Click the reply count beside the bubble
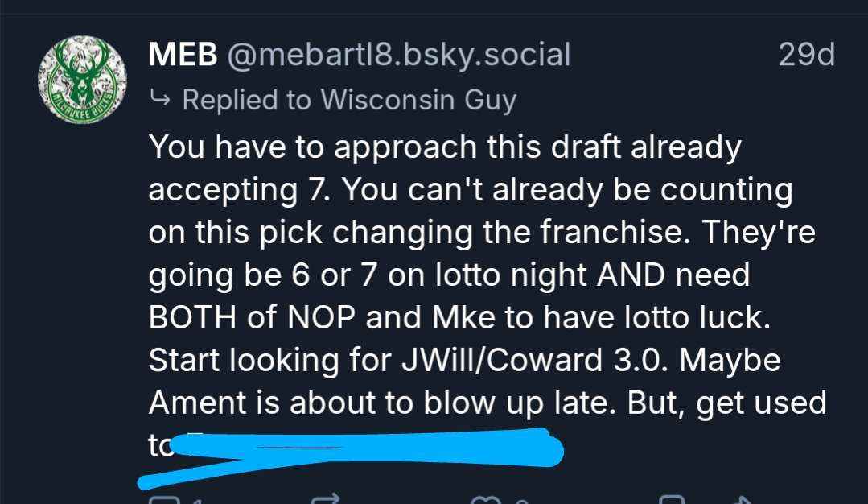This screenshot has width=868, height=504. [195, 500]
